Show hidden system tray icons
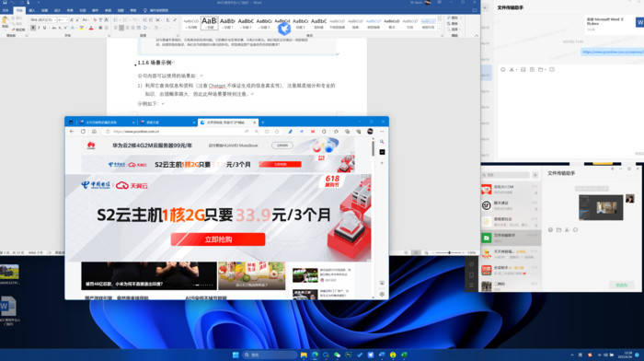This screenshot has height=361, width=644. 572,355
